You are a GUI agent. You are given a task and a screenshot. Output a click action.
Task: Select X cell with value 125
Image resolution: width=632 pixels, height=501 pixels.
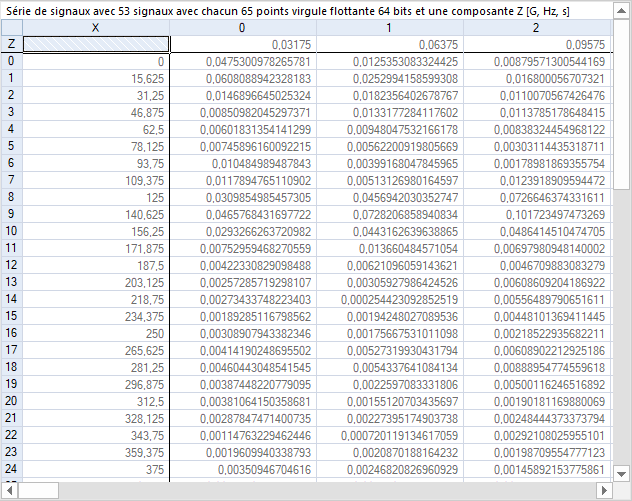(96, 197)
